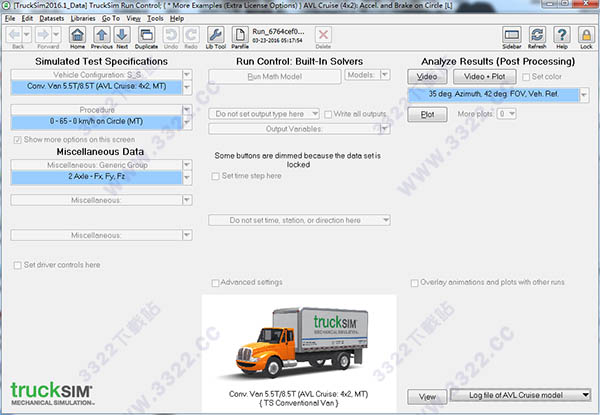Screen dimensions: 600x415
Task: Open the Parsfile document icon
Action: 240,35
